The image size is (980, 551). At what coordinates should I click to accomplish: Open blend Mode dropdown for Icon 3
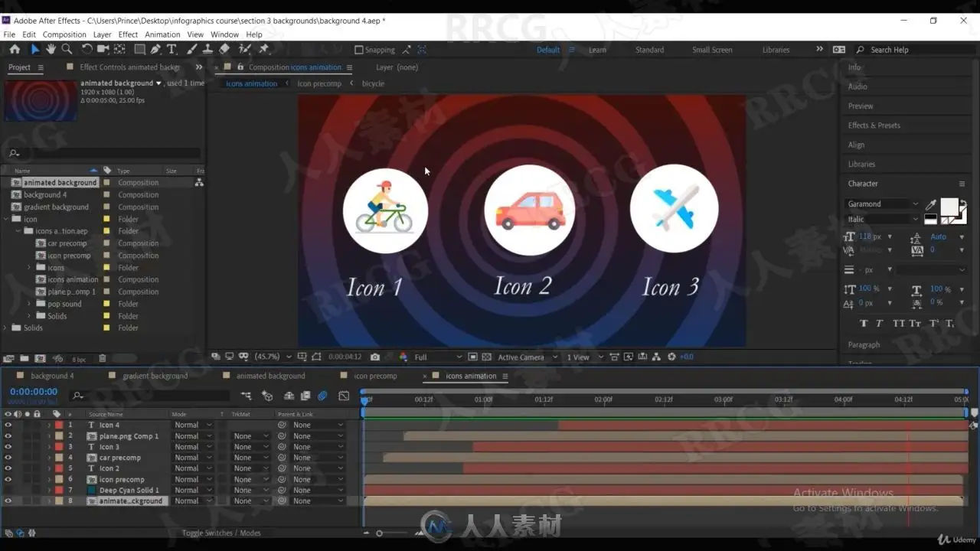[x=192, y=447]
